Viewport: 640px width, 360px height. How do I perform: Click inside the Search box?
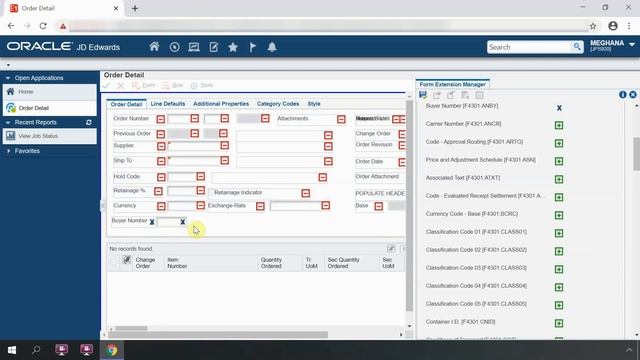click(x=529, y=47)
